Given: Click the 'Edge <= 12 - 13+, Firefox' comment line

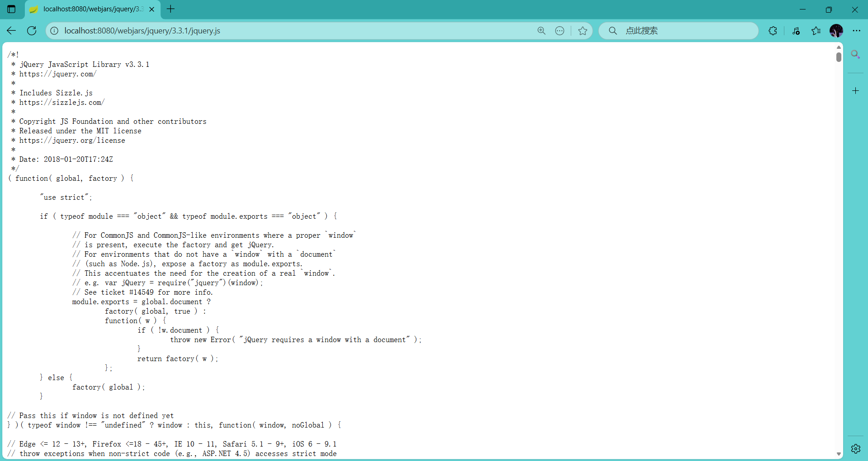Looking at the screenshot, I should [172, 444].
